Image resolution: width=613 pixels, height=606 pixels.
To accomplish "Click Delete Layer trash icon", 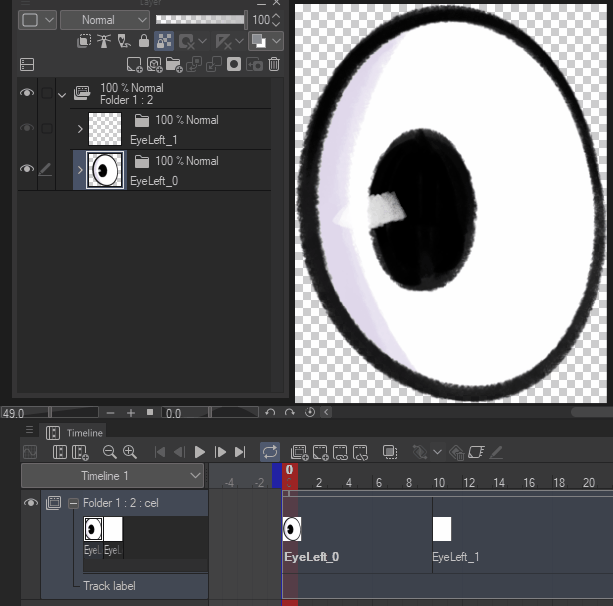I will coord(274,64).
